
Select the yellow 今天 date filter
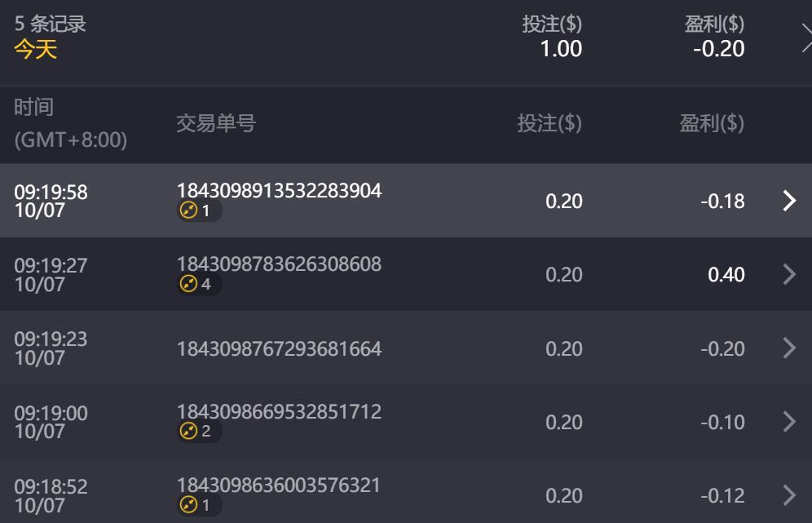point(36,50)
